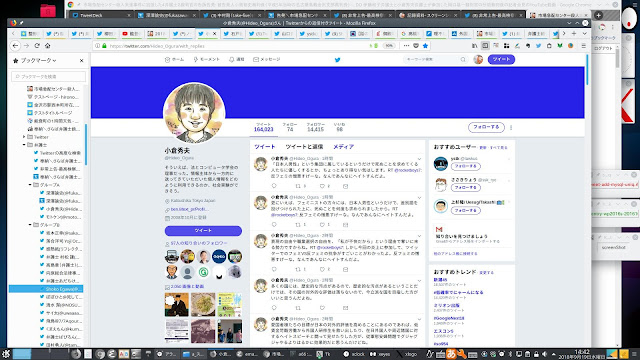The height and width of the screenshot is (360, 640).
Task: Open page actions three-dot menu in URL bar
Action: [x=406, y=46]
